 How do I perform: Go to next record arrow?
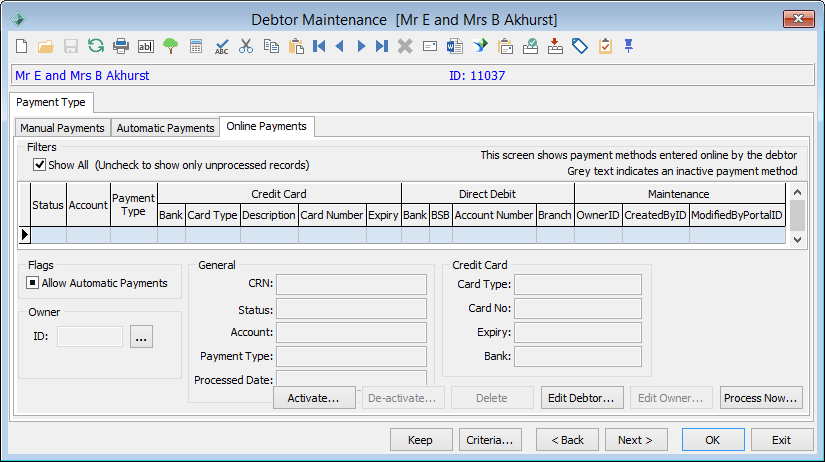point(361,46)
